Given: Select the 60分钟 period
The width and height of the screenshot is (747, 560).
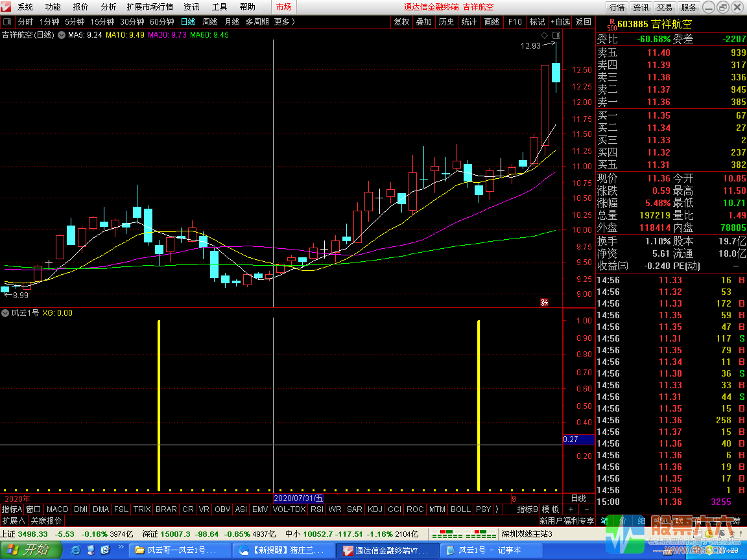Looking at the screenshot, I should pyautogui.click(x=161, y=22).
